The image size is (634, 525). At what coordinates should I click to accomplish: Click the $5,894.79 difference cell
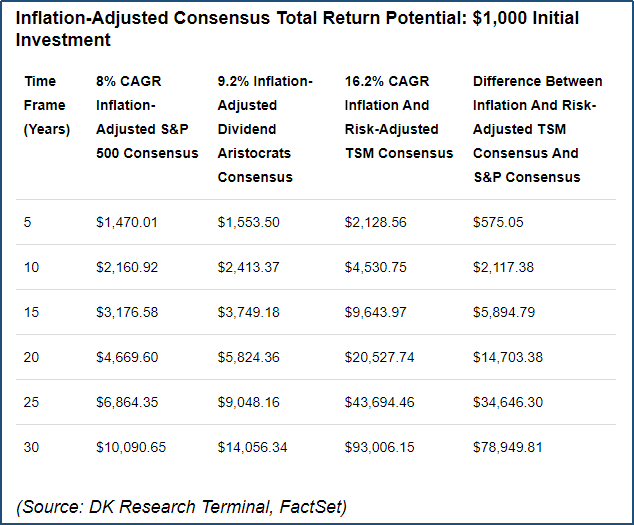(504, 312)
